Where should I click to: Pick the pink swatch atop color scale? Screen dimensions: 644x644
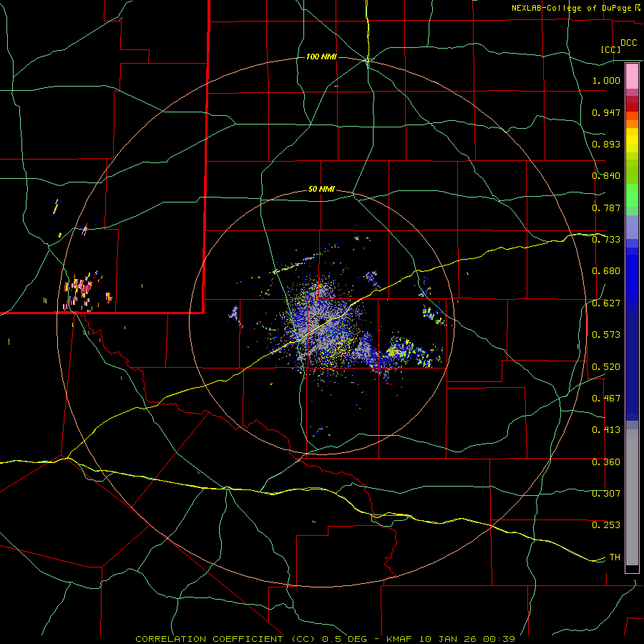click(x=632, y=76)
